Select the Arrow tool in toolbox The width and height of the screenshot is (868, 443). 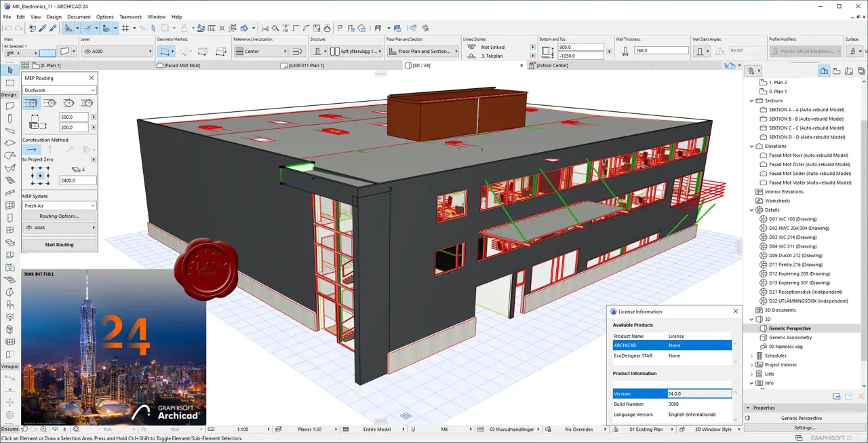click(9, 71)
